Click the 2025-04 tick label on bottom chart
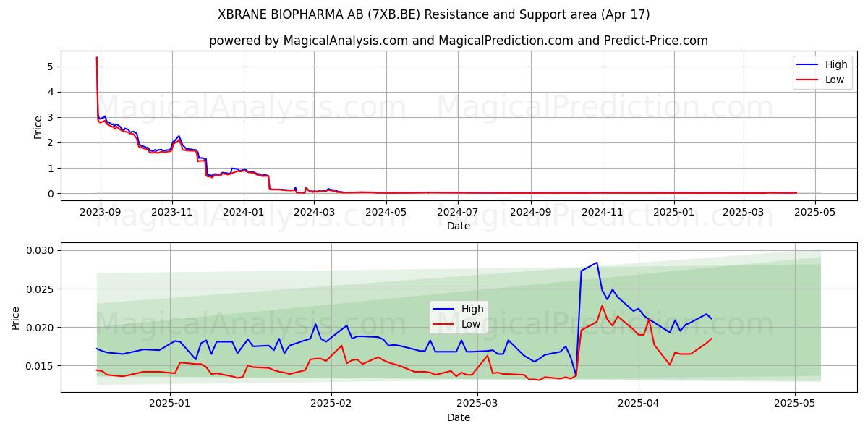The width and height of the screenshot is (868, 434). coord(639,404)
